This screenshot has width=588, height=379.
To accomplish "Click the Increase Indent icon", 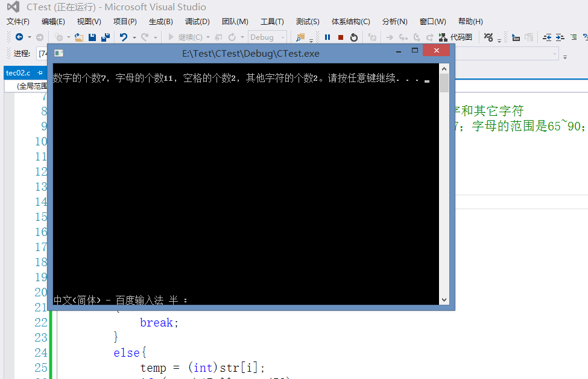I will (560, 37).
